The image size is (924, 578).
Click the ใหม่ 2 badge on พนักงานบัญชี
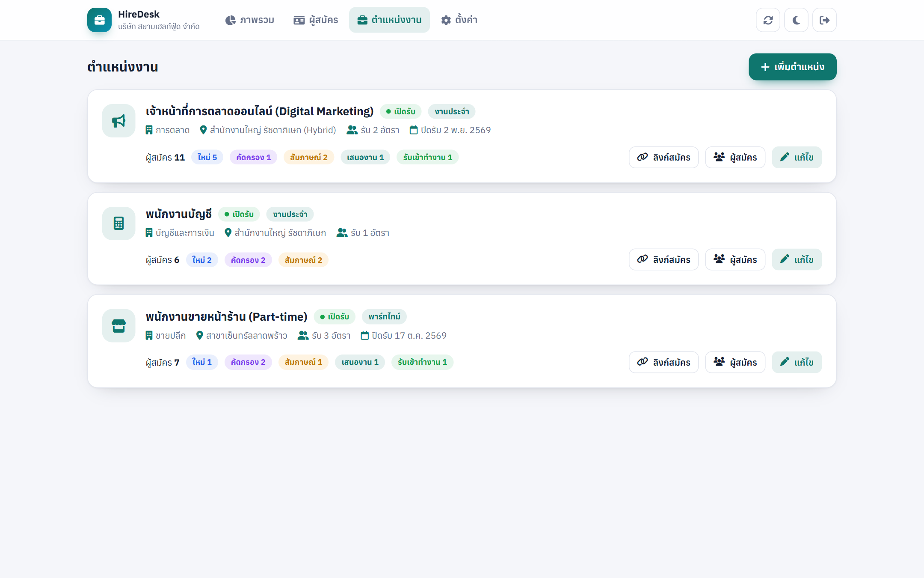(202, 260)
